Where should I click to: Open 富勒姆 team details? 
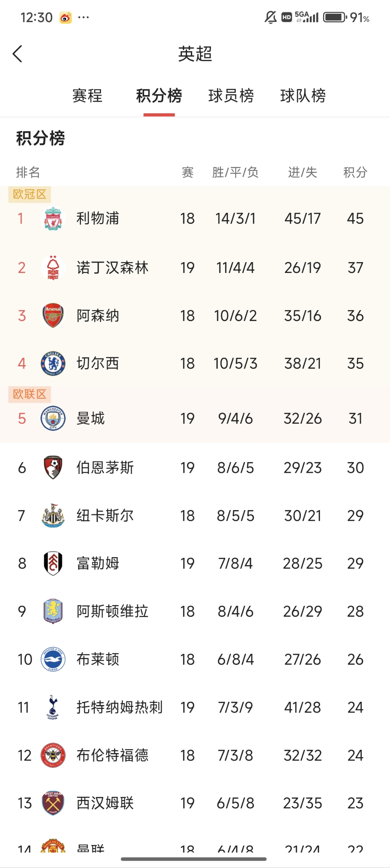click(98, 563)
